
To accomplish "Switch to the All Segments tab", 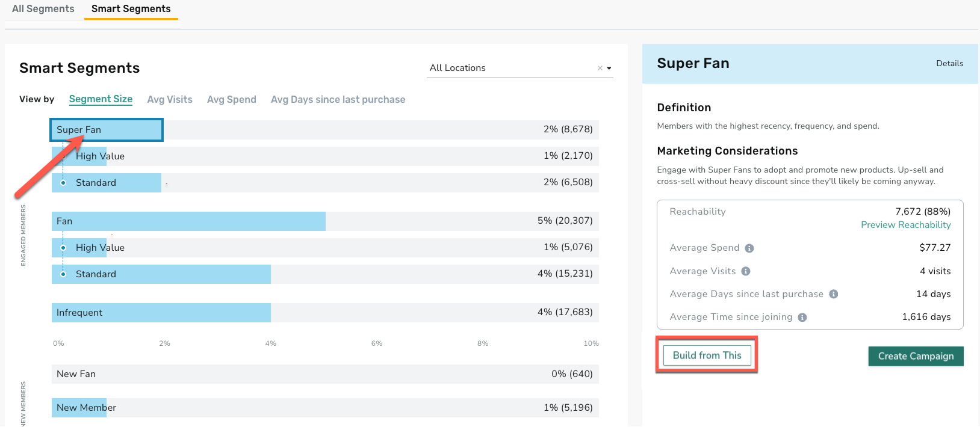I will point(43,9).
